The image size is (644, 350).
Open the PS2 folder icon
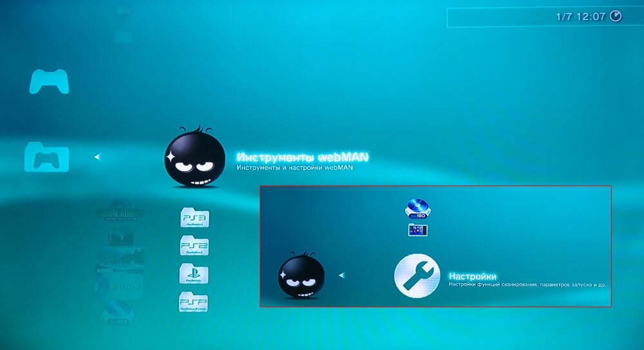pos(194,246)
